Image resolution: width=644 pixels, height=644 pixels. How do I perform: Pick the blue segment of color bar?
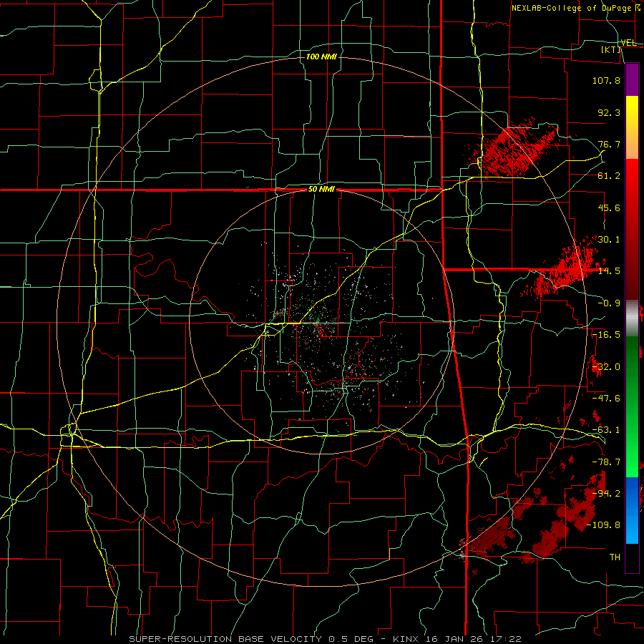tap(632, 510)
